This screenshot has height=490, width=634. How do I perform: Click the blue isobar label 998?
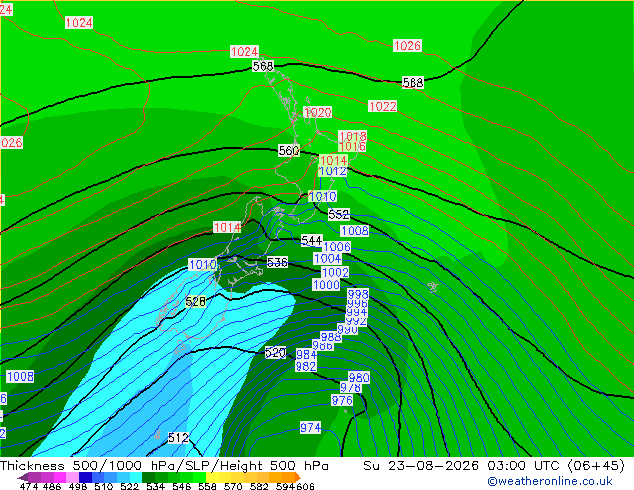[x=358, y=294]
